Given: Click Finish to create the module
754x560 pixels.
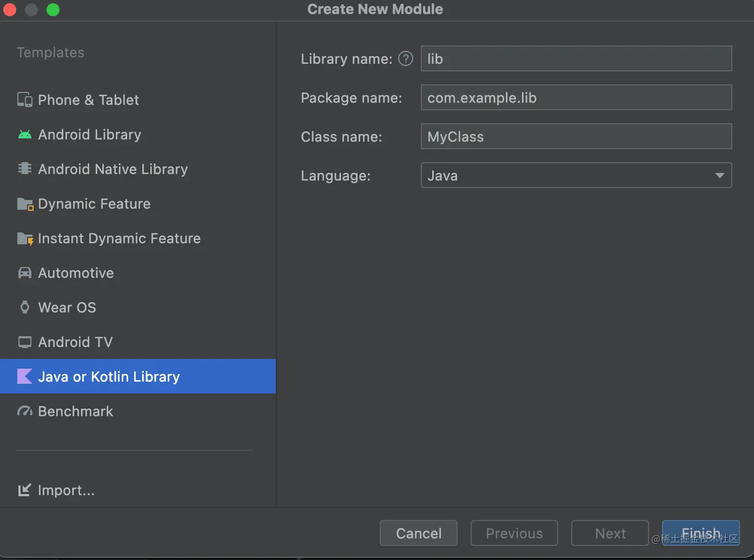Looking at the screenshot, I should click(x=700, y=533).
